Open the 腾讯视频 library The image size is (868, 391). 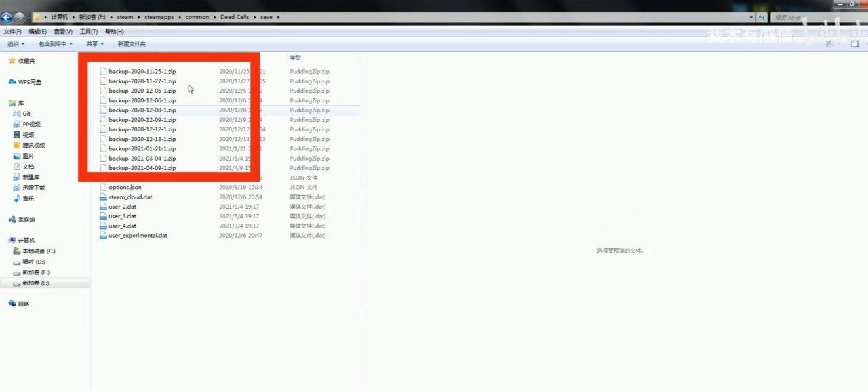(33, 145)
